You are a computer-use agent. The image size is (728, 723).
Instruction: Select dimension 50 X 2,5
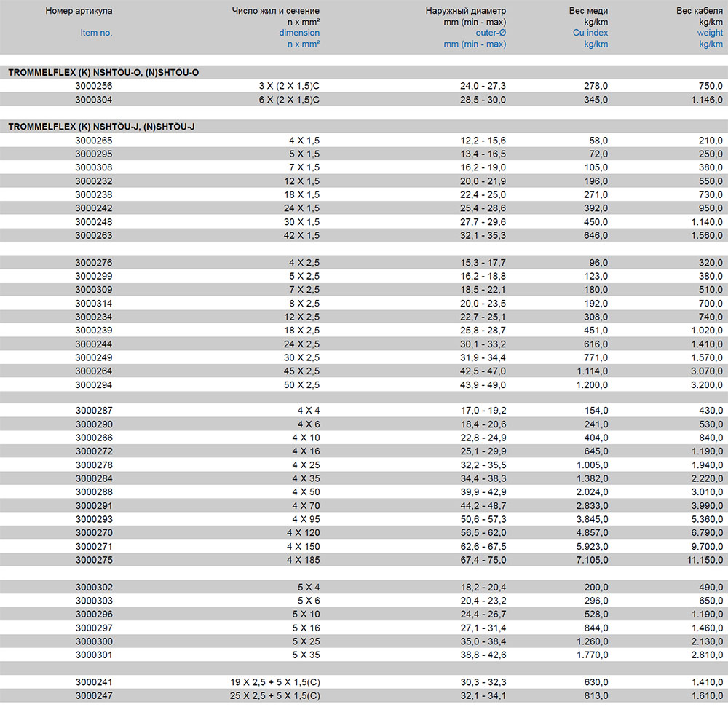302,384
